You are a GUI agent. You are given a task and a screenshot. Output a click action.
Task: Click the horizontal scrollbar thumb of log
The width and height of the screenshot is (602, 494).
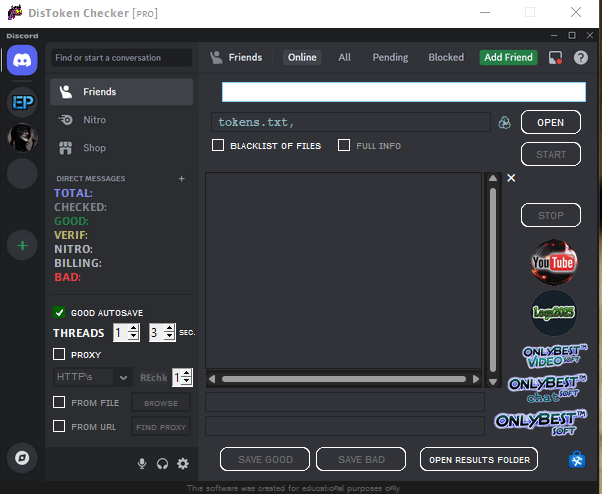click(x=344, y=379)
